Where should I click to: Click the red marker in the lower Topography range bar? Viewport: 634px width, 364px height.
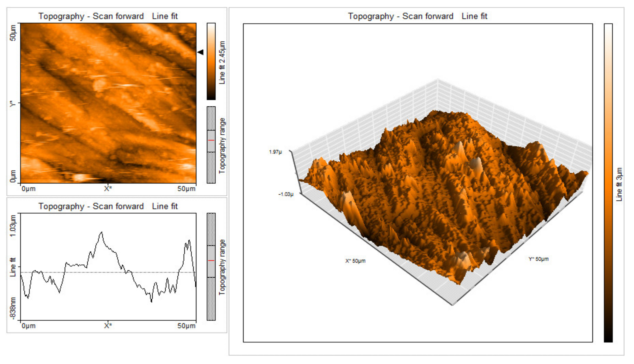click(x=211, y=260)
